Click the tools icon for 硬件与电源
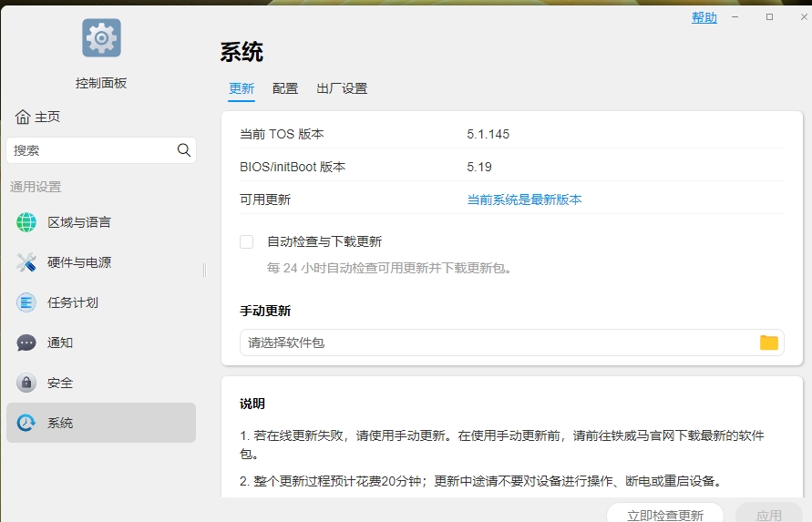Image resolution: width=812 pixels, height=522 pixels. click(x=26, y=262)
